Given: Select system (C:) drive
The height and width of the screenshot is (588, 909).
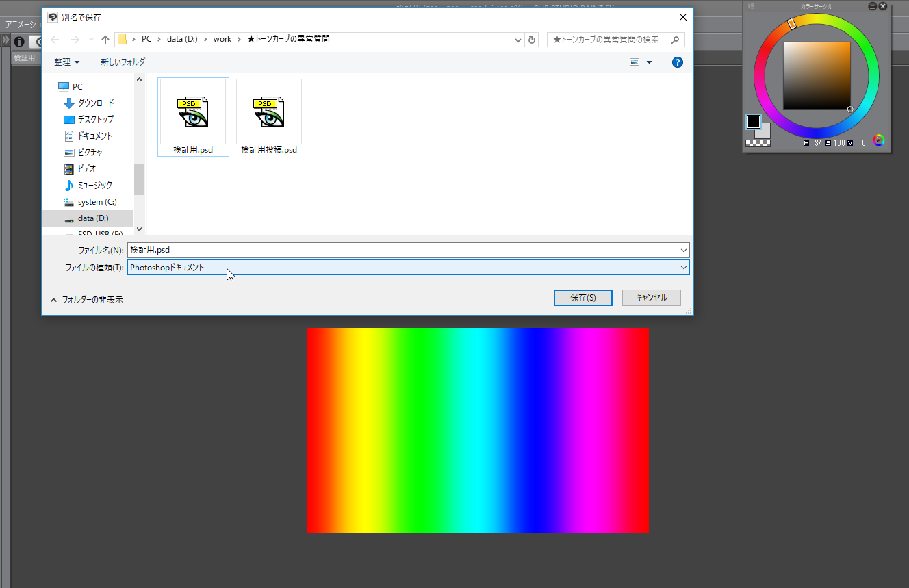Looking at the screenshot, I should [x=90, y=202].
